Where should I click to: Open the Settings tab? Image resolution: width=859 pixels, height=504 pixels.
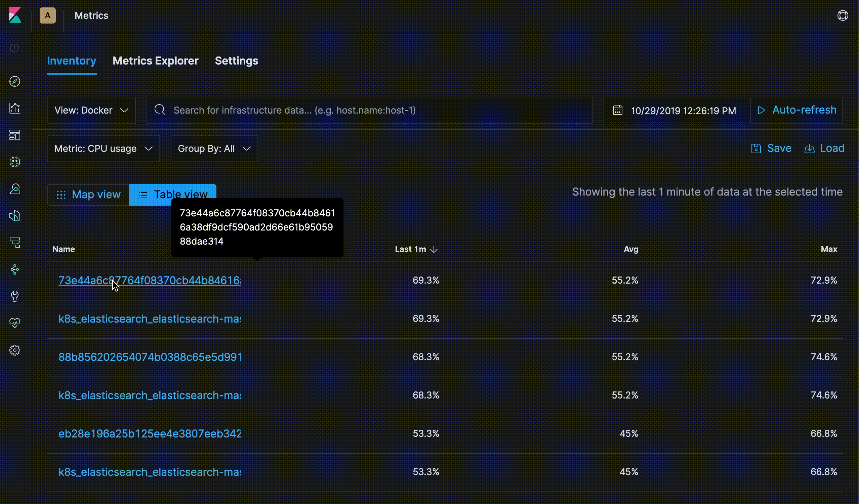tap(236, 61)
